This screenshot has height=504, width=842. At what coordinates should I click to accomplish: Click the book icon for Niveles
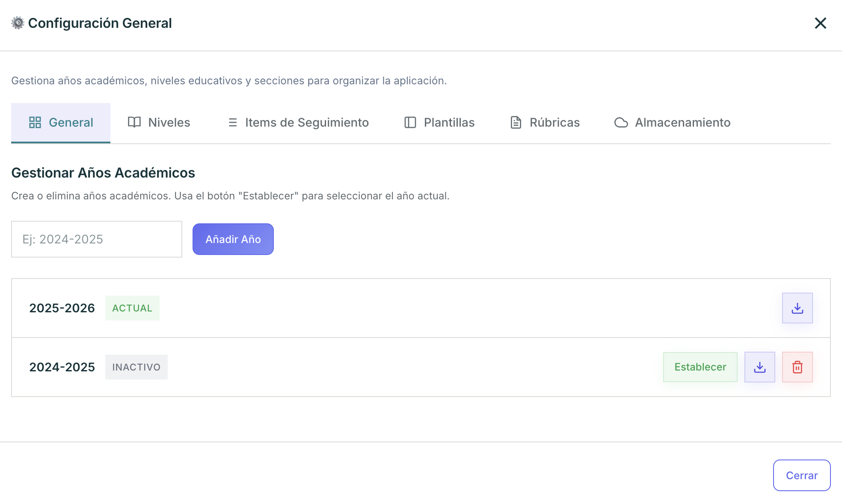click(x=134, y=122)
